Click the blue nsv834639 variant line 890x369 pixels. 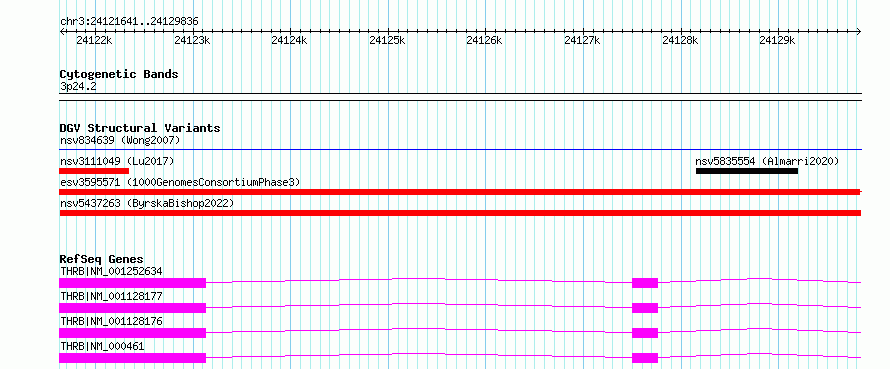tap(460, 150)
